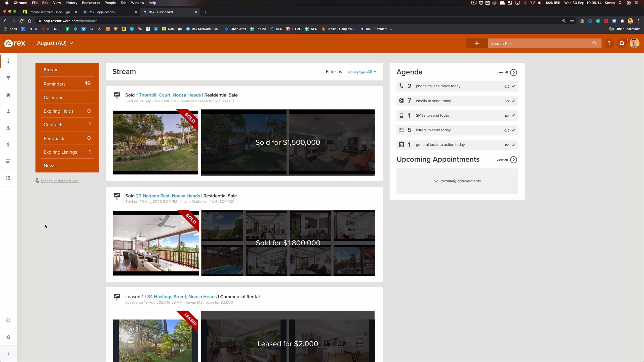
Task: Open Chrome extensions puzzle icon
Action: 622,21
